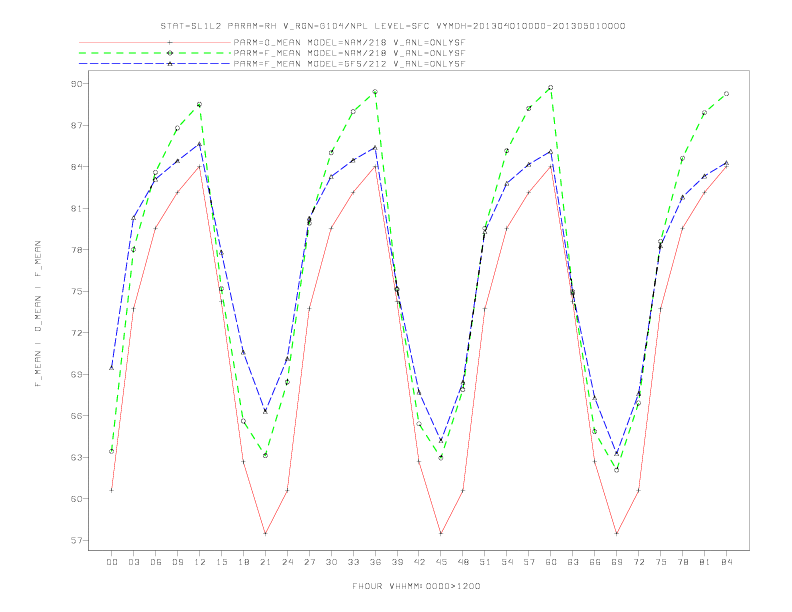Click x-axis forecast hour 84

pyautogui.click(x=727, y=562)
